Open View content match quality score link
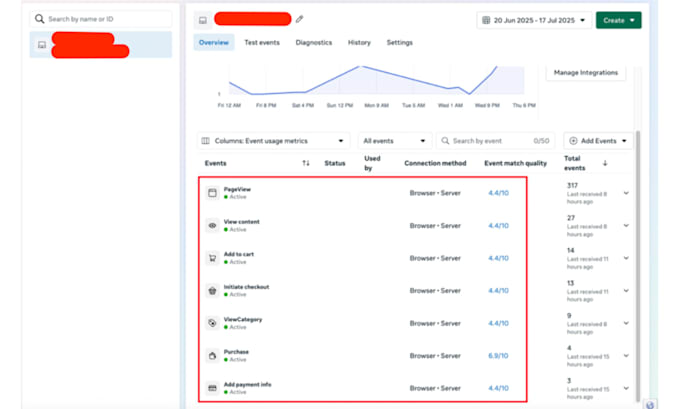The image size is (680, 409). 498,226
